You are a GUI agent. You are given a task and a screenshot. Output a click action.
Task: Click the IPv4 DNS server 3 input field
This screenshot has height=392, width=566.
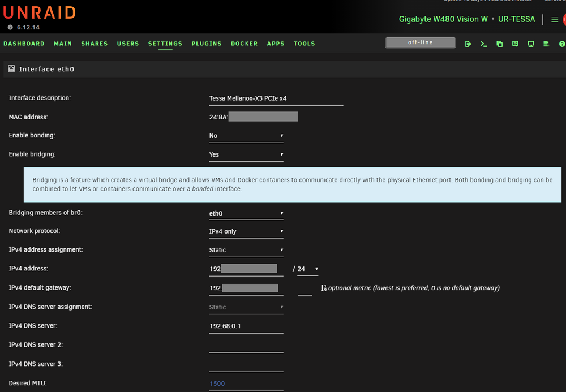246,365
